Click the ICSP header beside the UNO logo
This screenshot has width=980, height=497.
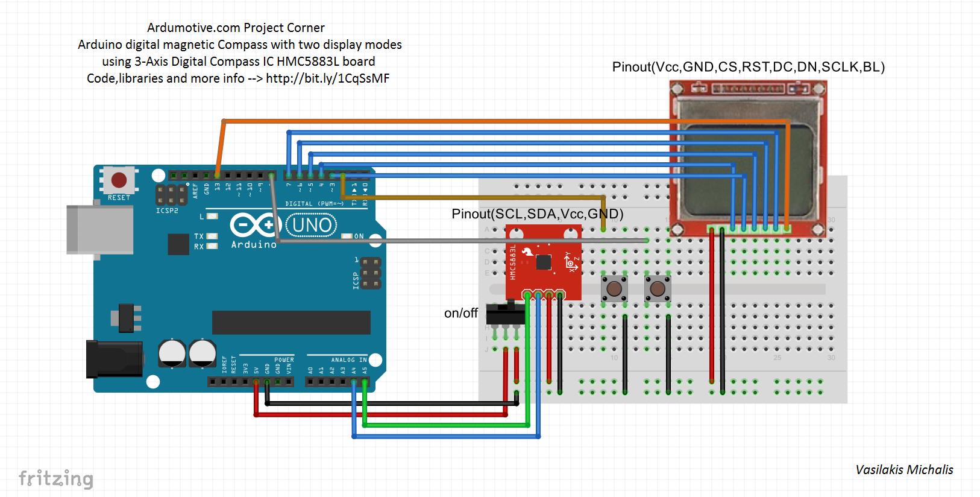pyautogui.click(x=371, y=273)
